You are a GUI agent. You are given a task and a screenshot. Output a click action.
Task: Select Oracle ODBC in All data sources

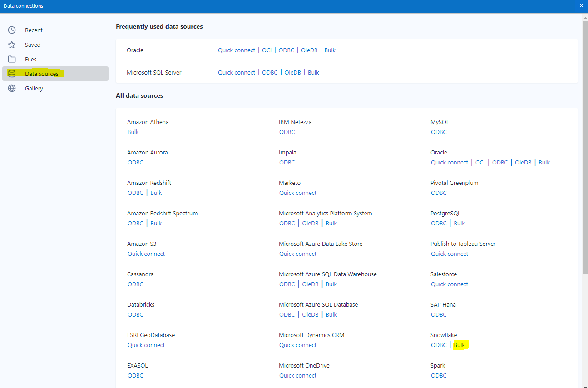[x=500, y=162]
